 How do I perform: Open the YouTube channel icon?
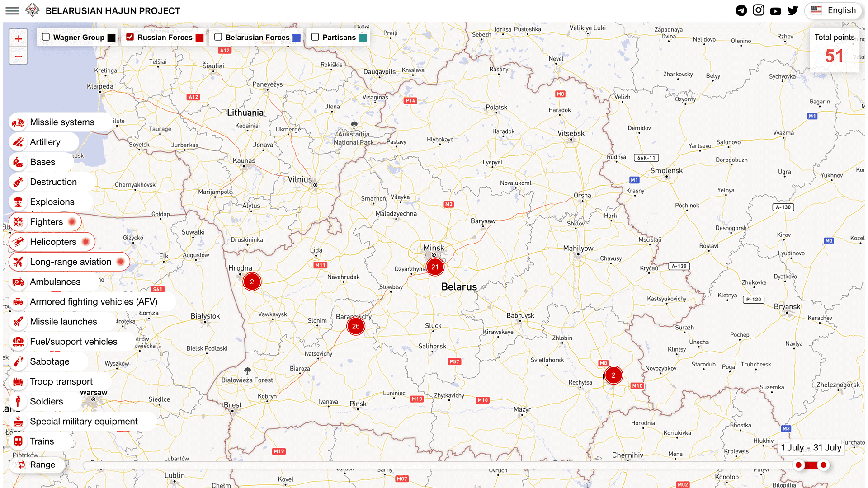[x=776, y=11]
